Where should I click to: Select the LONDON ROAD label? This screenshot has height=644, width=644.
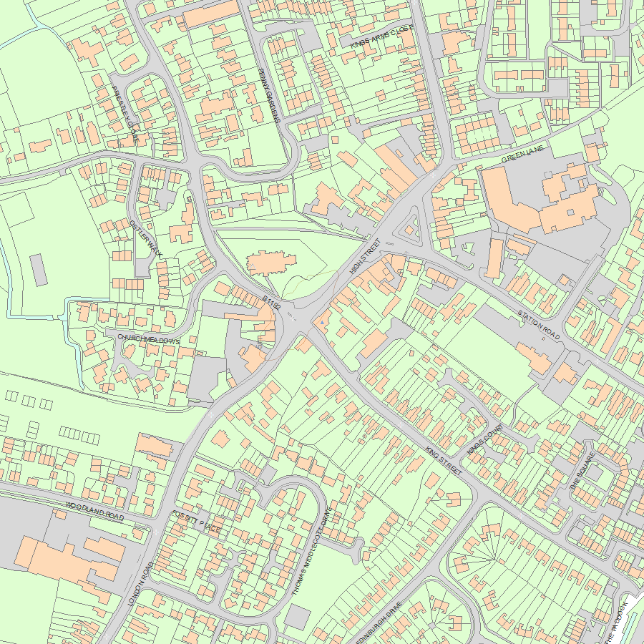coord(140,584)
